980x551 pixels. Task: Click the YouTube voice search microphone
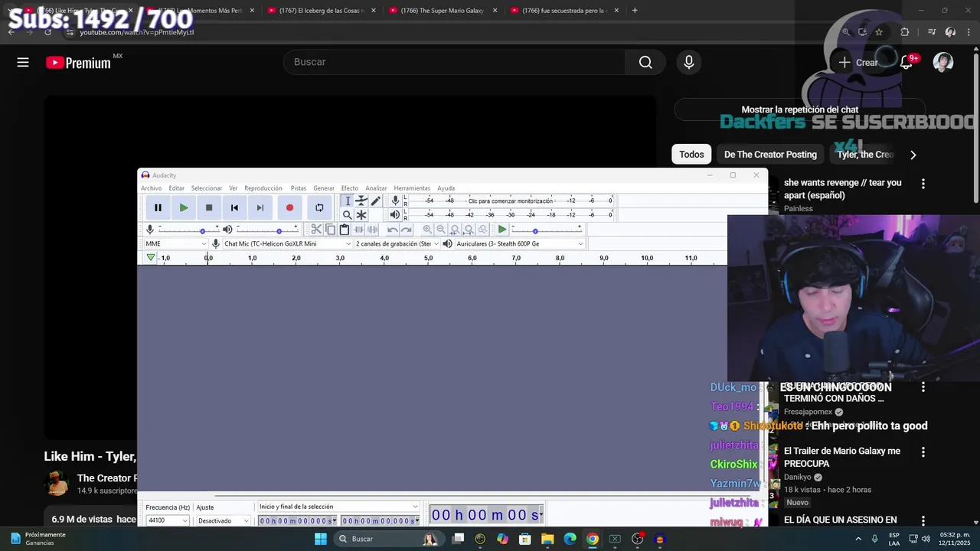pyautogui.click(x=689, y=62)
